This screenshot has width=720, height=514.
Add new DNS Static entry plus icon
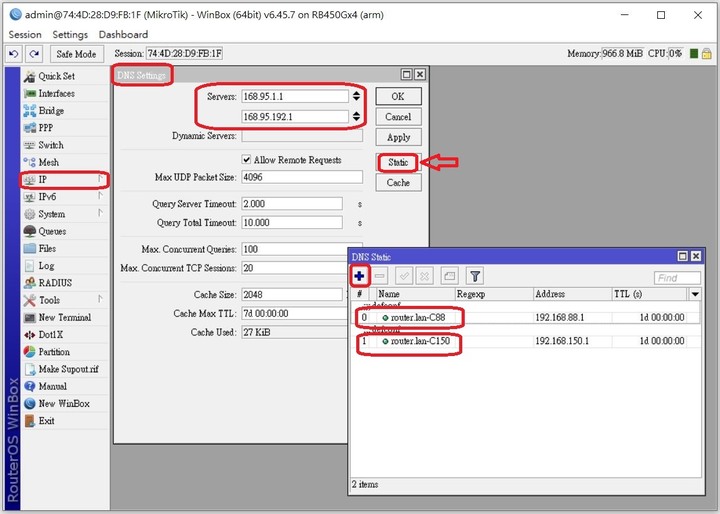coord(360,276)
